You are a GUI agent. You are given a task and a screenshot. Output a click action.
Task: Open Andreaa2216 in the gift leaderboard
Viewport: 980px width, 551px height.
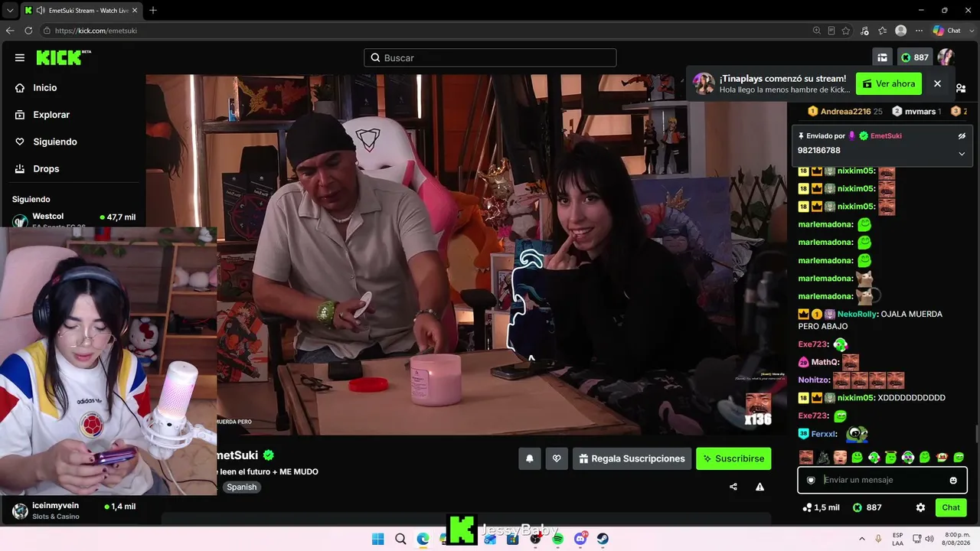[845, 111]
